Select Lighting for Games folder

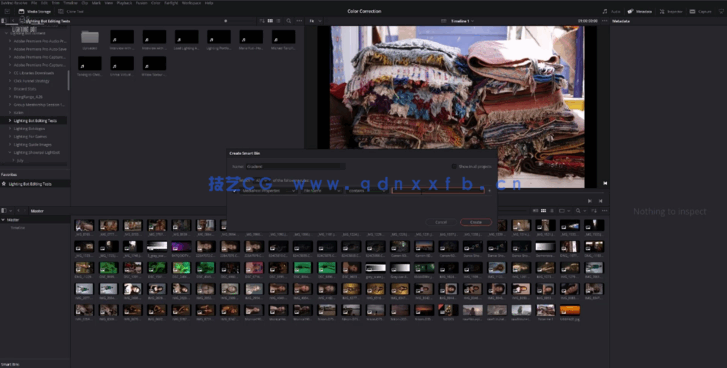pyautogui.click(x=30, y=136)
